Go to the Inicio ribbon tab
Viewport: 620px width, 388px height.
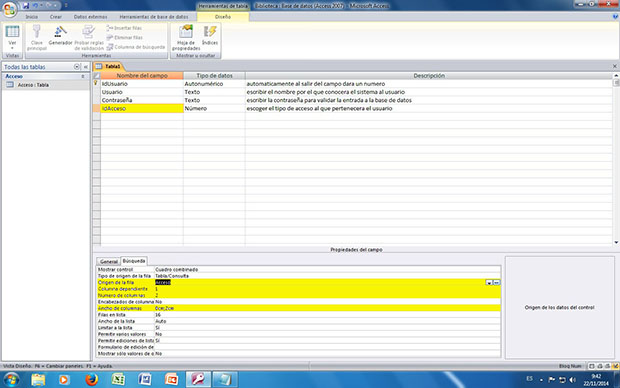(32, 17)
